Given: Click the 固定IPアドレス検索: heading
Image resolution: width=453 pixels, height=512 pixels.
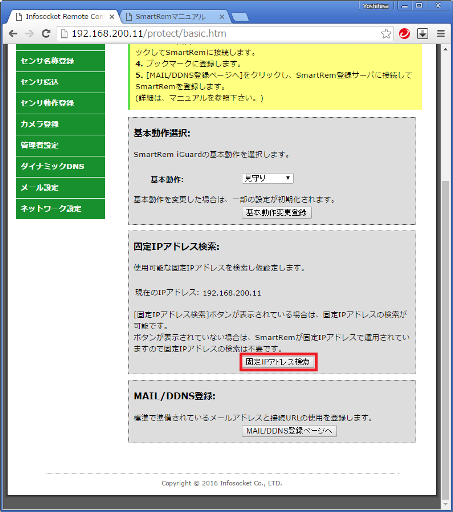Looking at the screenshot, I should pyautogui.click(x=176, y=247).
